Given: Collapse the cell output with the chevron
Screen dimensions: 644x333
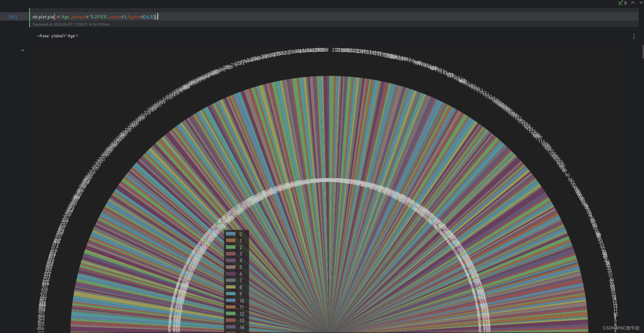Looking at the screenshot, I should (23, 50).
